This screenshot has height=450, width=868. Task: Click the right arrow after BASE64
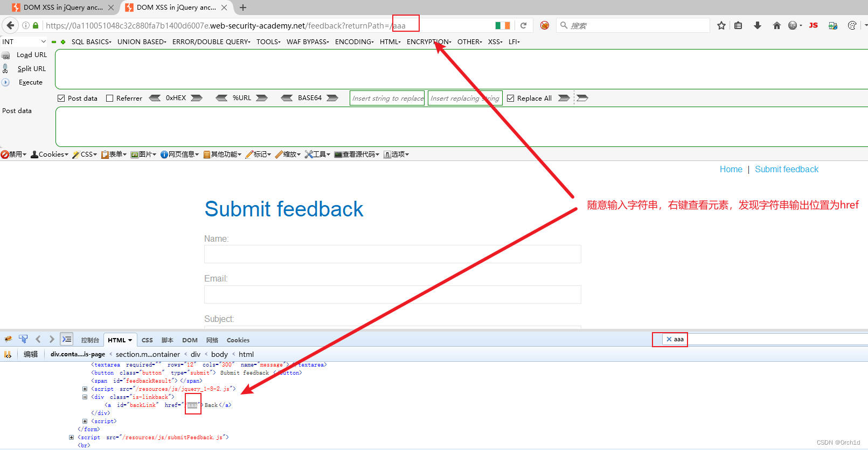pyautogui.click(x=332, y=98)
